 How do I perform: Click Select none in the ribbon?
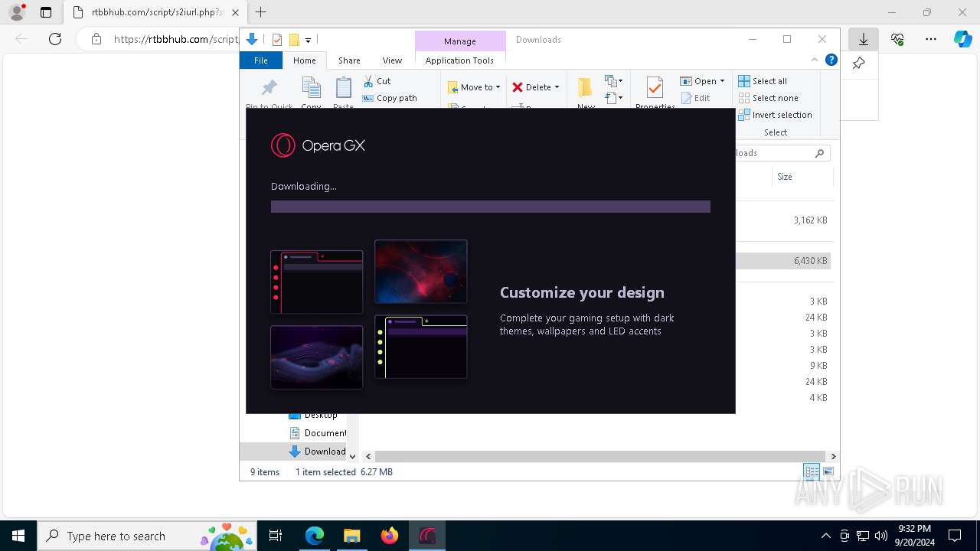[x=768, y=98]
